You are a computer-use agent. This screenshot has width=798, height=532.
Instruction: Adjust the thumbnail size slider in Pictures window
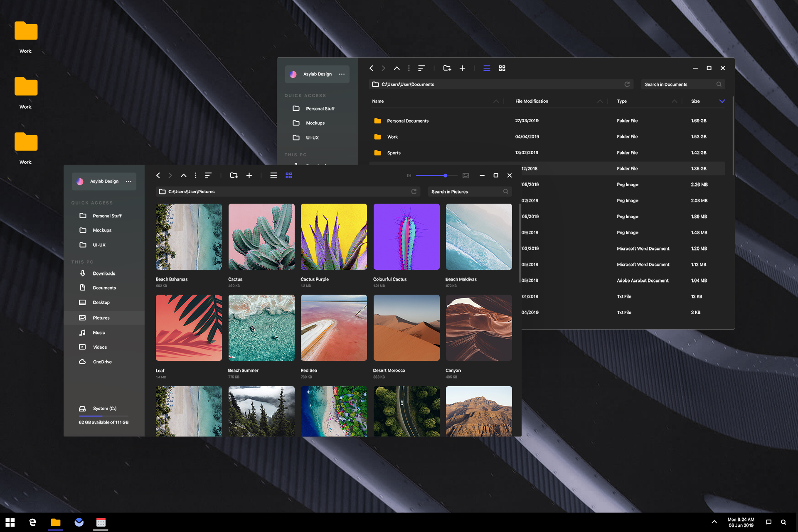click(445, 175)
